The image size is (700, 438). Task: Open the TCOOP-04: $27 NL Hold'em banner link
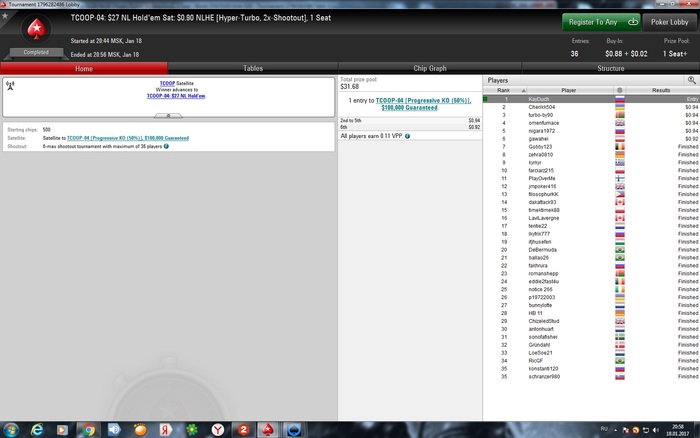point(176,96)
